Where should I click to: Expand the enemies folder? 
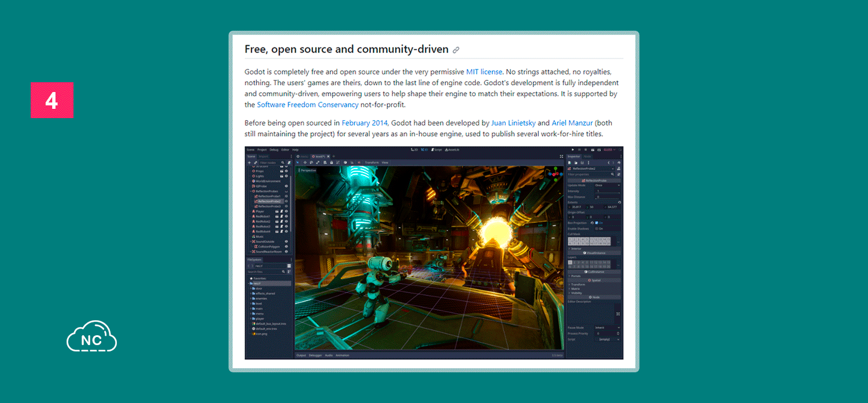click(x=251, y=298)
